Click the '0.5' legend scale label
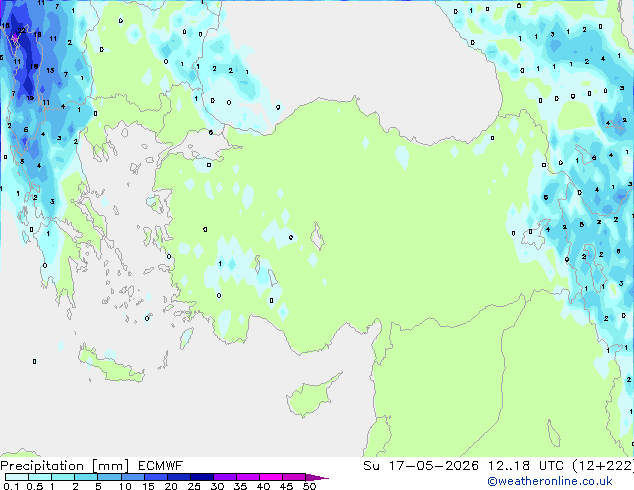The image size is (634, 490). tap(35, 486)
